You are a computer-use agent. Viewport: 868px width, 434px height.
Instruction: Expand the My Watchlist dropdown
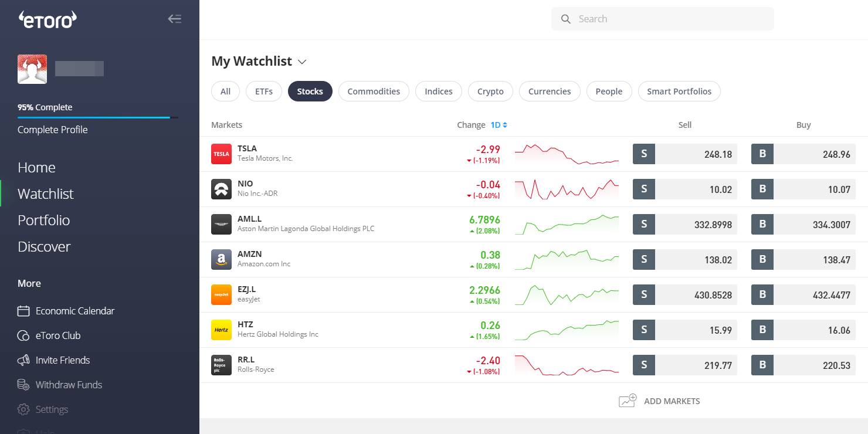302,62
